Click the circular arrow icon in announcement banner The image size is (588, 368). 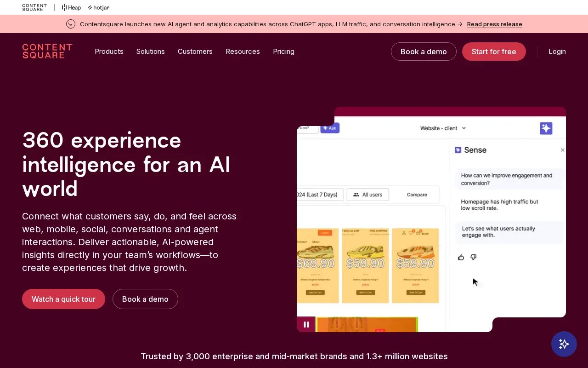(x=71, y=24)
